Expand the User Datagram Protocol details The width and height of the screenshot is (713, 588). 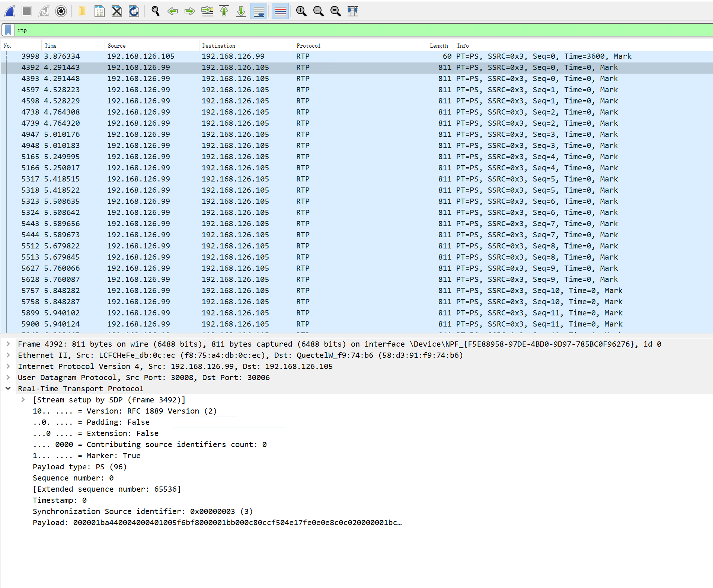point(8,377)
